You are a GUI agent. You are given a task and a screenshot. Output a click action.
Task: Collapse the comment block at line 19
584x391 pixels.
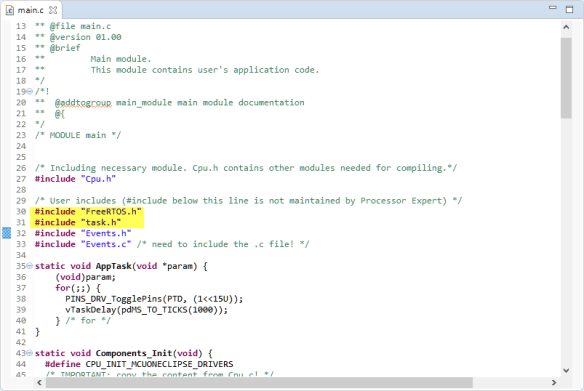[x=29, y=91]
